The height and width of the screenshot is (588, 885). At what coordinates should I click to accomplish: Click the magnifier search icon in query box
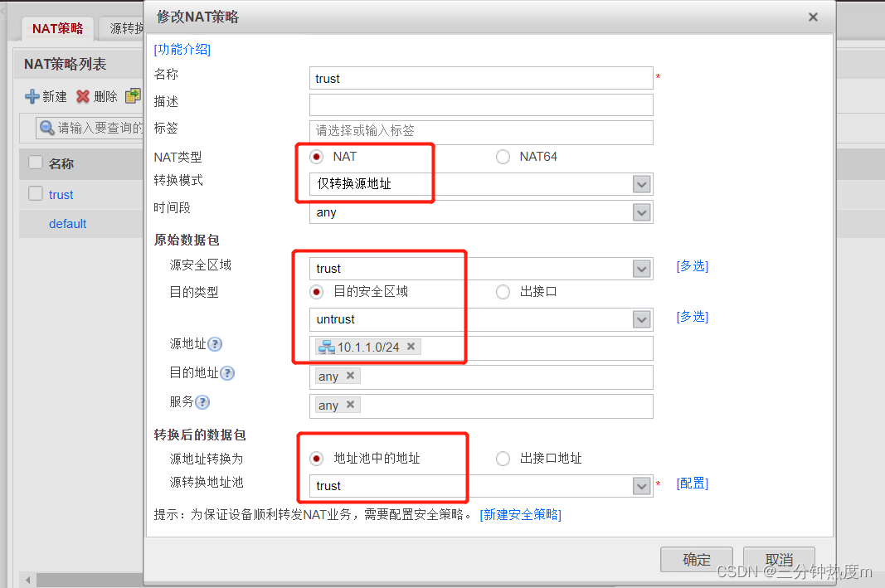tap(46, 128)
